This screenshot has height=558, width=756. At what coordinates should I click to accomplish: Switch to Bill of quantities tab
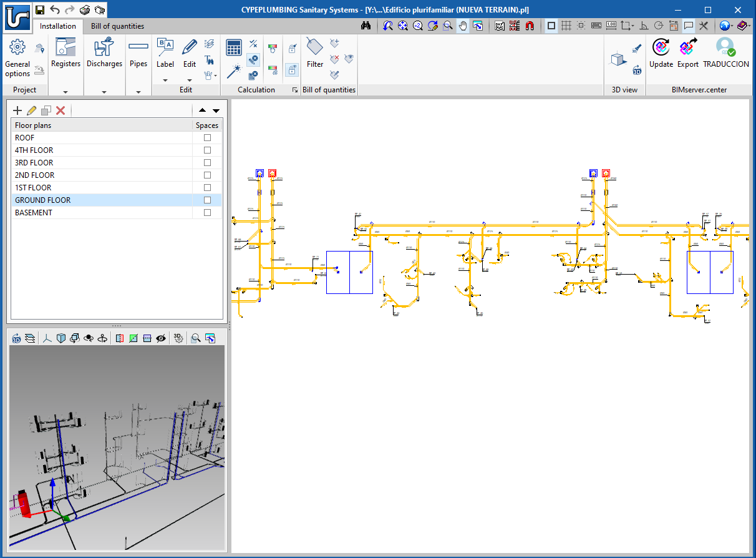click(x=117, y=26)
